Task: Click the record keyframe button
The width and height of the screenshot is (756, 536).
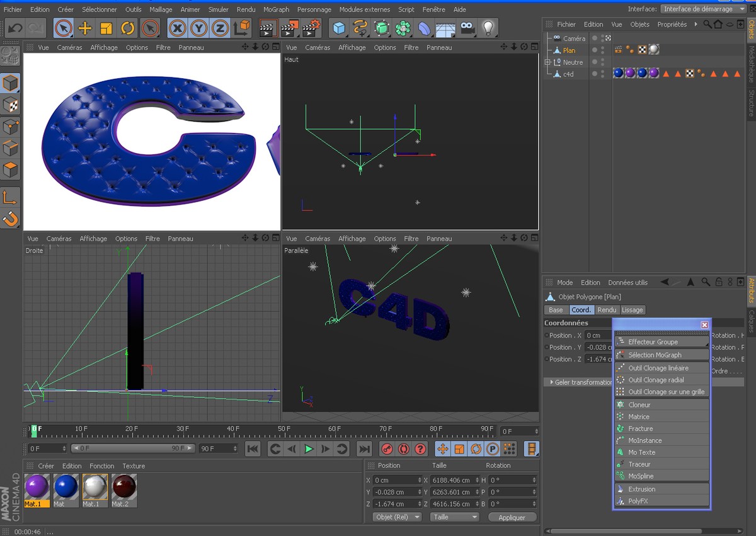Action: (387, 449)
